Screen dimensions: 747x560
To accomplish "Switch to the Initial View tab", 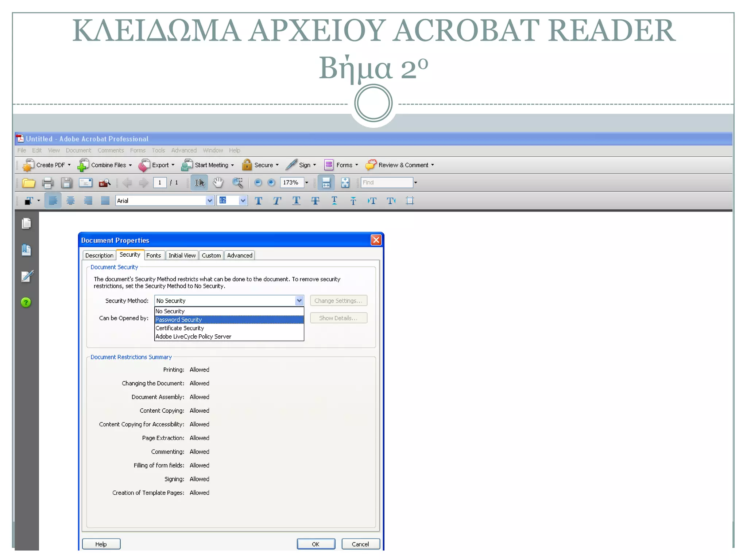I will [x=182, y=256].
